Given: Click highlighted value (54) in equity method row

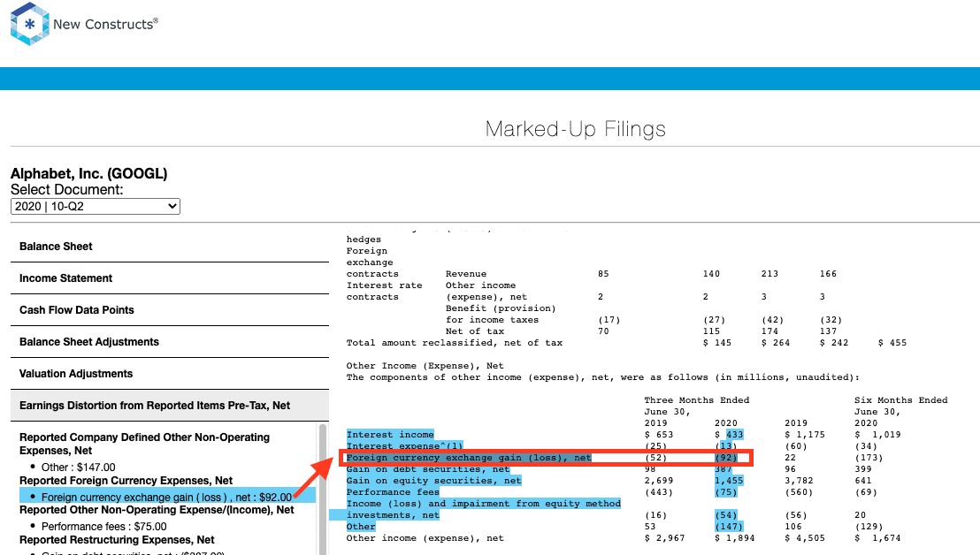Looking at the screenshot, I should (x=725, y=515).
